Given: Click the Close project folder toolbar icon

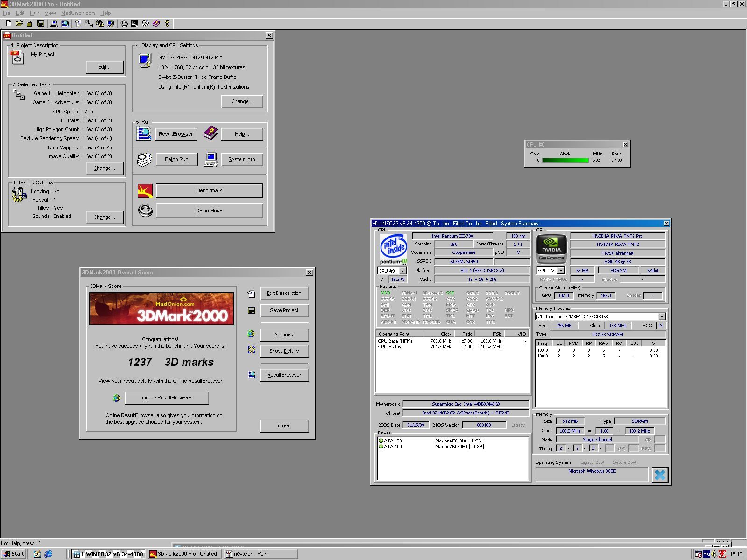Looking at the screenshot, I should pos(30,23).
